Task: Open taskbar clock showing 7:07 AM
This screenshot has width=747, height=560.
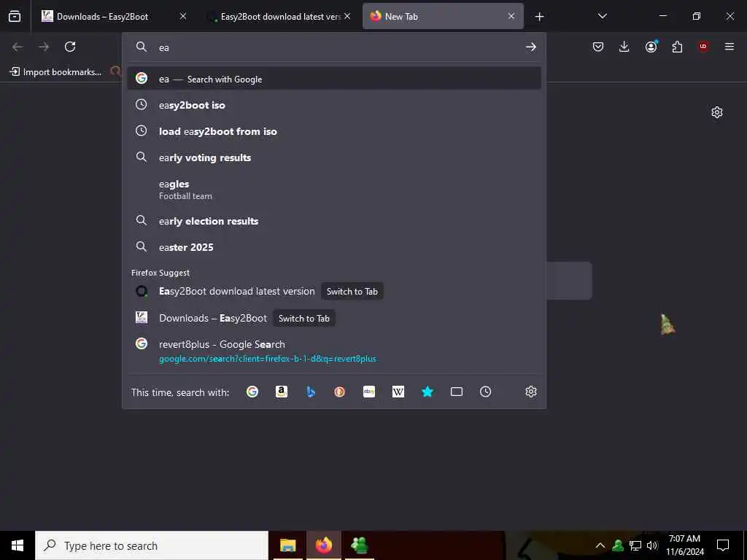Action: [684, 545]
